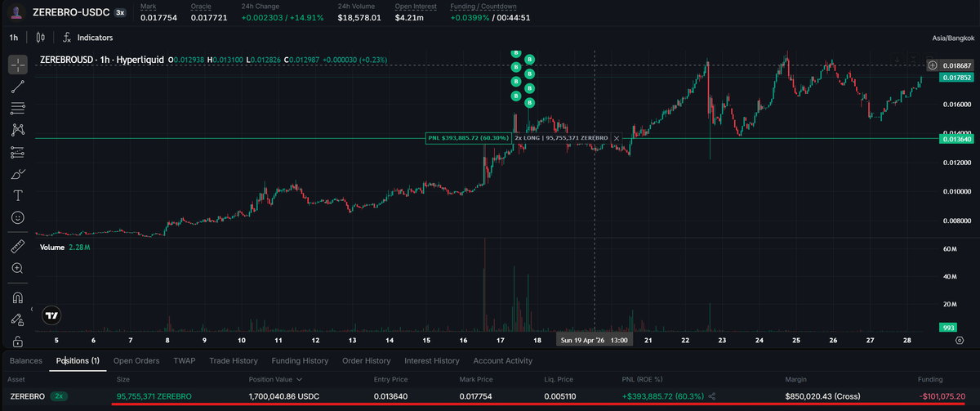Toggle magnet mode snapping
Image resolution: width=980 pixels, height=411 pixels.
(x=17, y=297)
